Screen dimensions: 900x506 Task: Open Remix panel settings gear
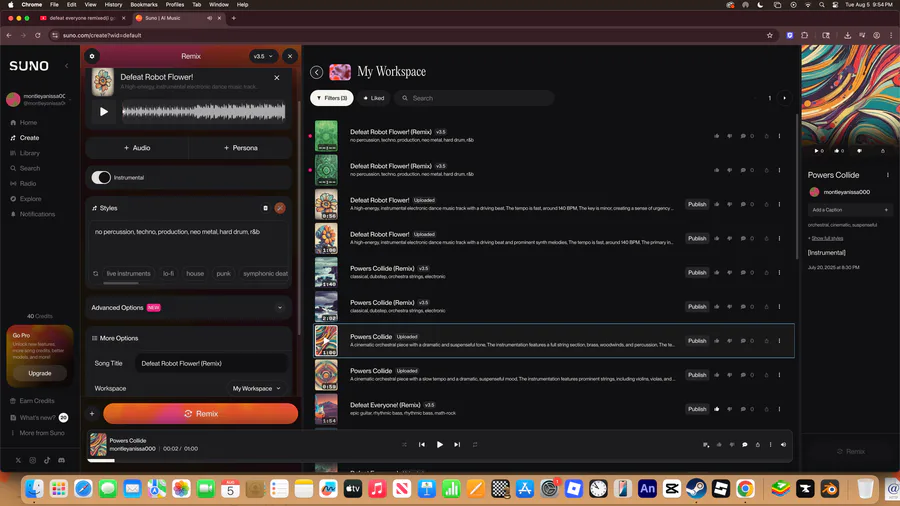92,56
